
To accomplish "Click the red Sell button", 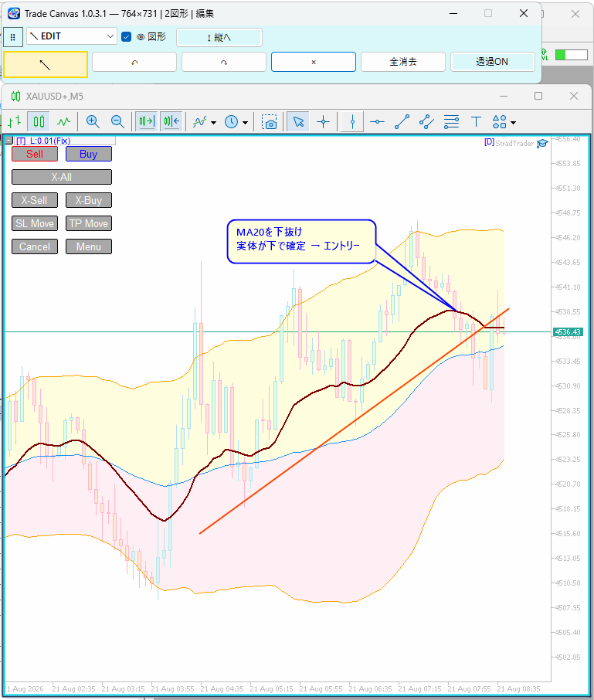I will [x=35, y=154].
